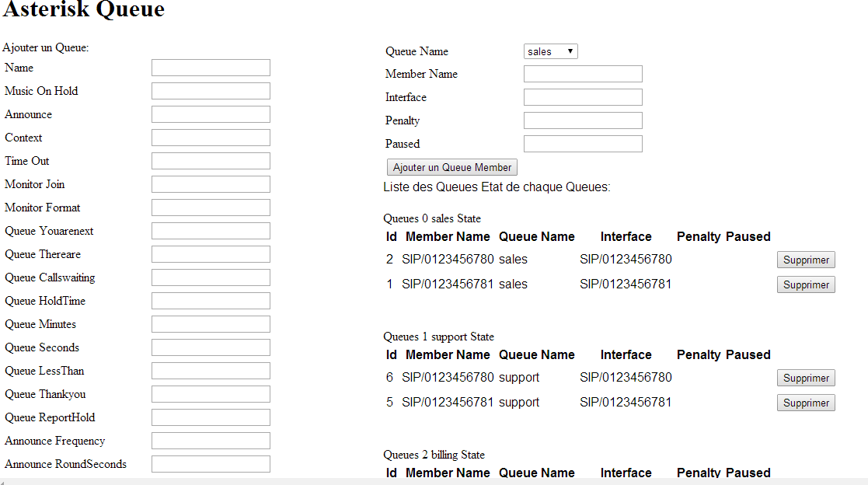Click into the Interface text field
The height and width of the screenshot is (485, 868).
point(583,97)
